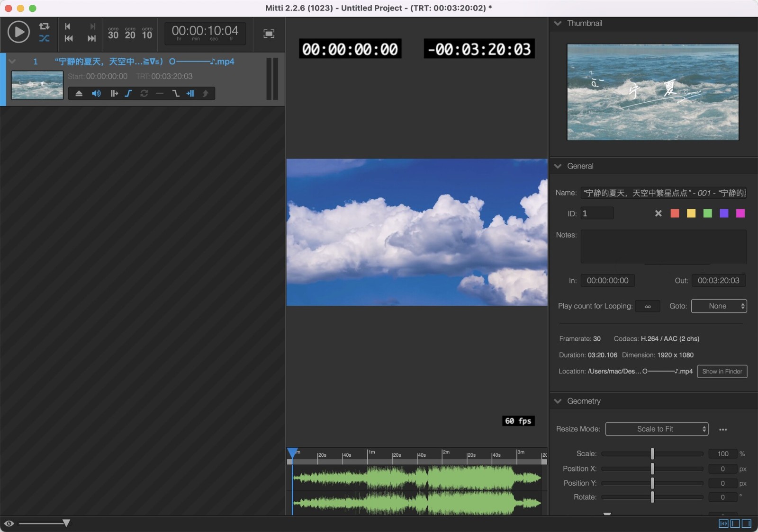The image size is (758, 532).
Task: Toggle the blue pause-at-end icon
Action: tap(190, 94)
